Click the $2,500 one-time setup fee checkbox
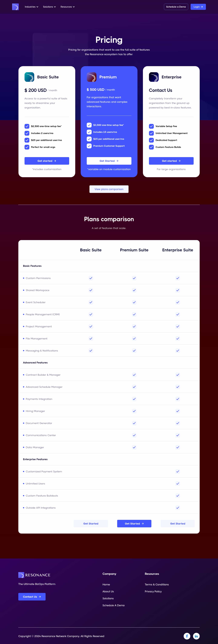 click(x=27, y=126)
